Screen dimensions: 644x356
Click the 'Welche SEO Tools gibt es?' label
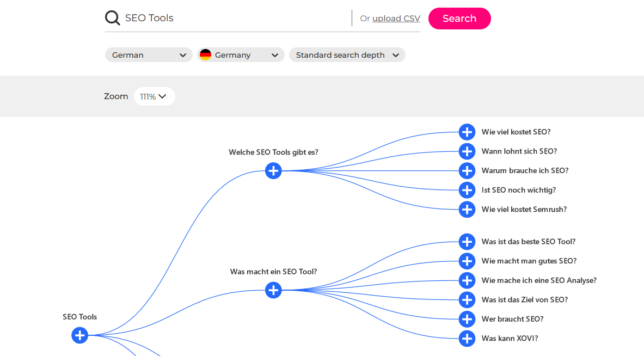pos(273,152)
